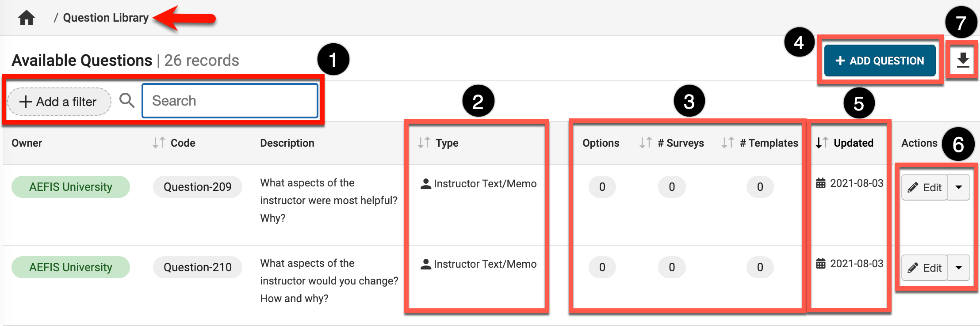Click the search magnifier icon
Viewport: 980px width, 326px height.
pos(127,101)
